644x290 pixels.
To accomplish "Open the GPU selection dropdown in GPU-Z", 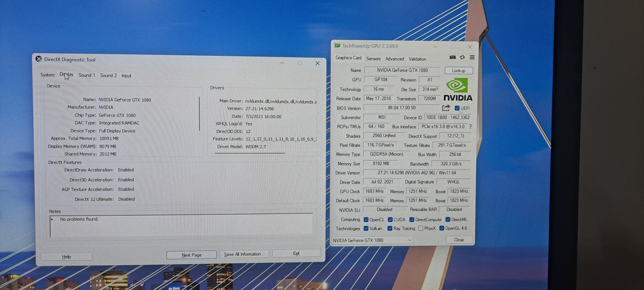I will pos(372,240).
